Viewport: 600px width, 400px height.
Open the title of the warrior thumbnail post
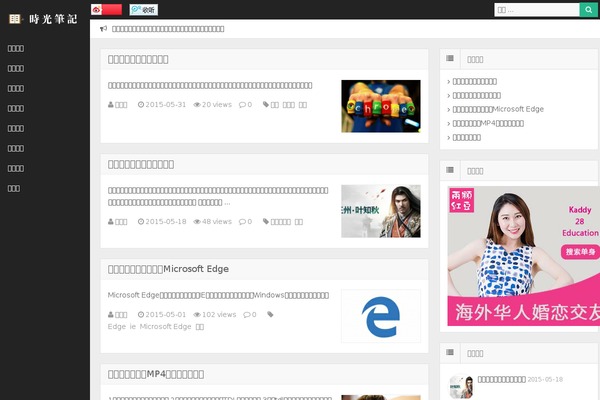[x=141, y=164]
